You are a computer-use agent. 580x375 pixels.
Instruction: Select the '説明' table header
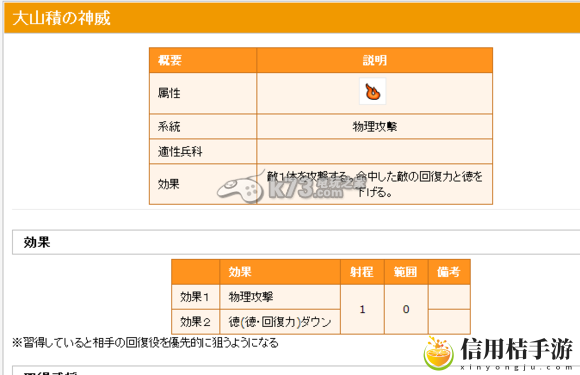coord(375,60)
